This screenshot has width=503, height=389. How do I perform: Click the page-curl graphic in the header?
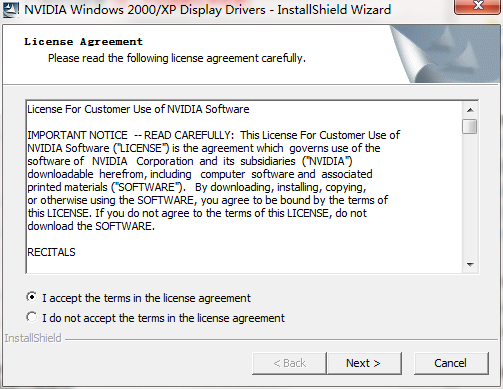445,54
